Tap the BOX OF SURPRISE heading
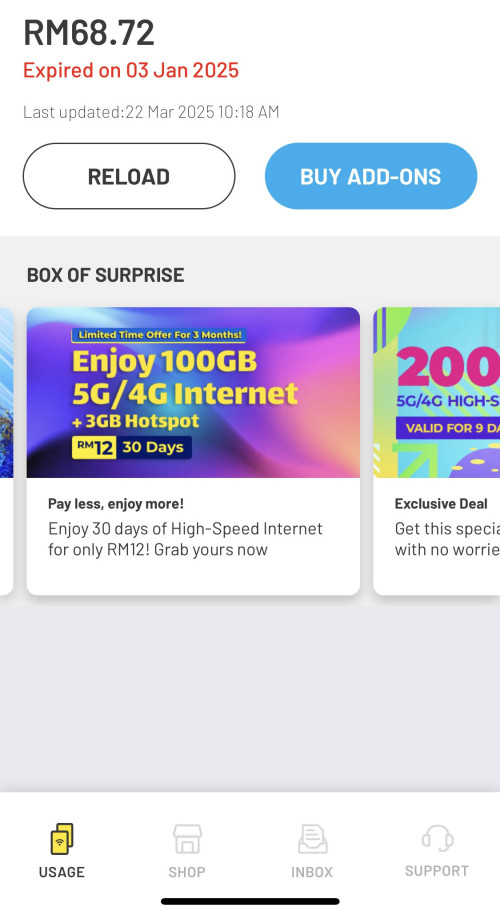This screenshot has height=915, width=500. click(106, 275)
